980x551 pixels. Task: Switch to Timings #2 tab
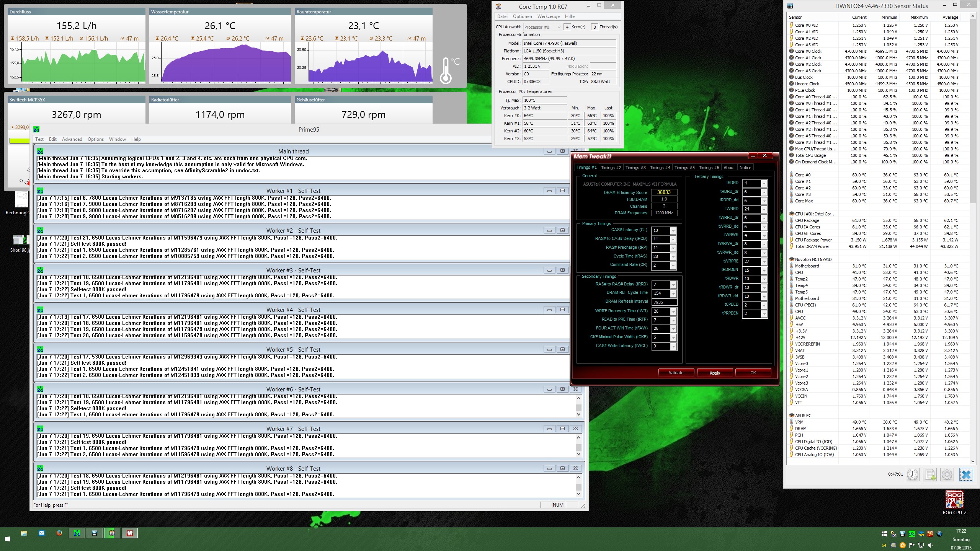[611, 168]
